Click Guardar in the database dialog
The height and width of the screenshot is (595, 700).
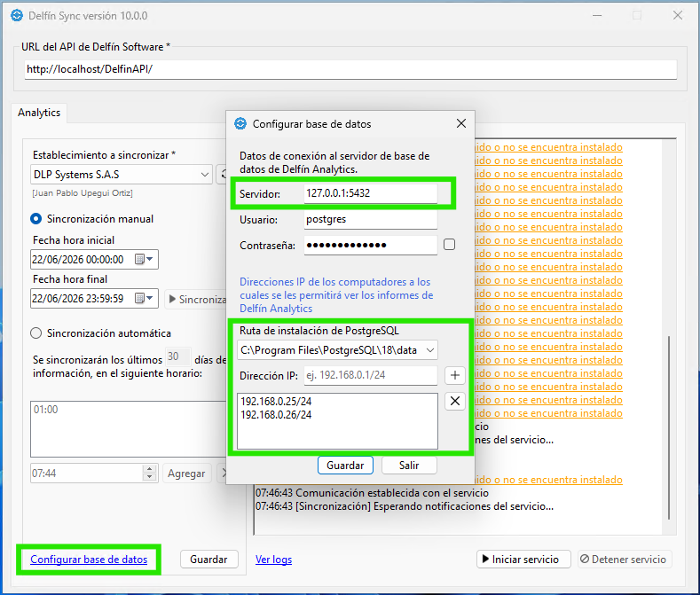point(345,466)
